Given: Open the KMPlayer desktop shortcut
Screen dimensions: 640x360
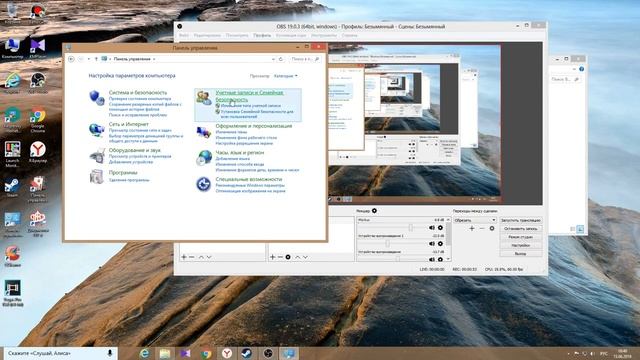Looking at the screenshot, I should coord(38,49).
